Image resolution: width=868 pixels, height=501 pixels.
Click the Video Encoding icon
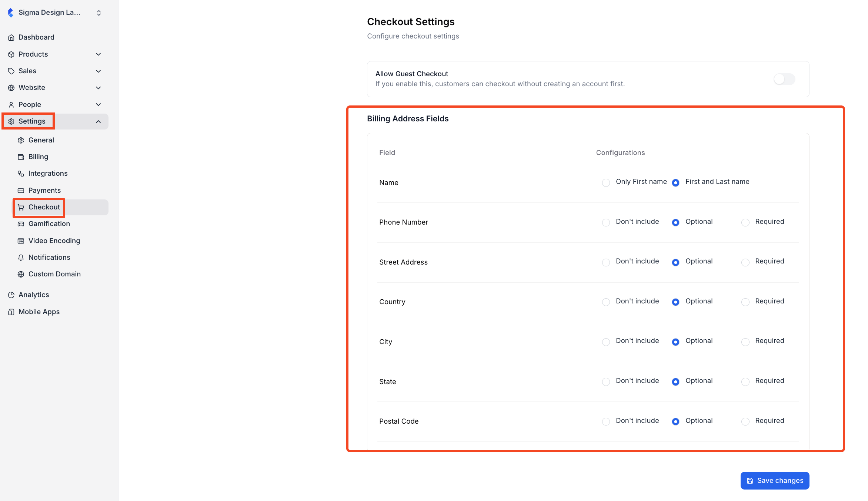21,241
